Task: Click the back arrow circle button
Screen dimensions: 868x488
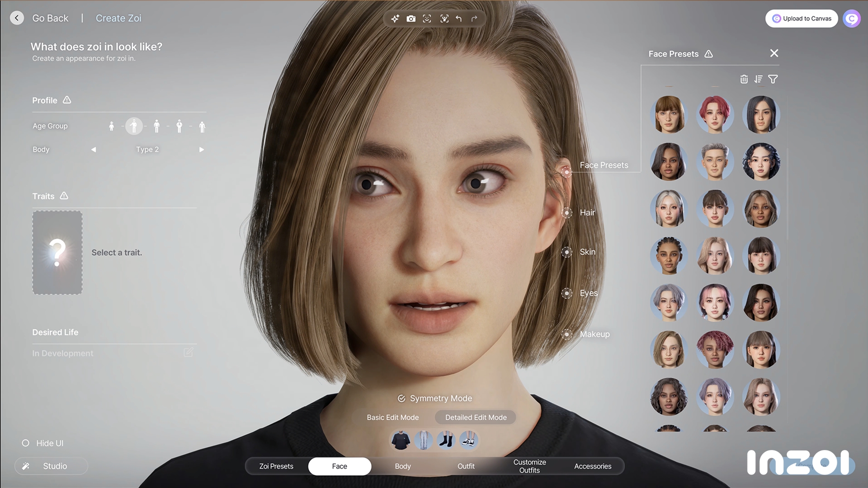Action: coord(17,18)
